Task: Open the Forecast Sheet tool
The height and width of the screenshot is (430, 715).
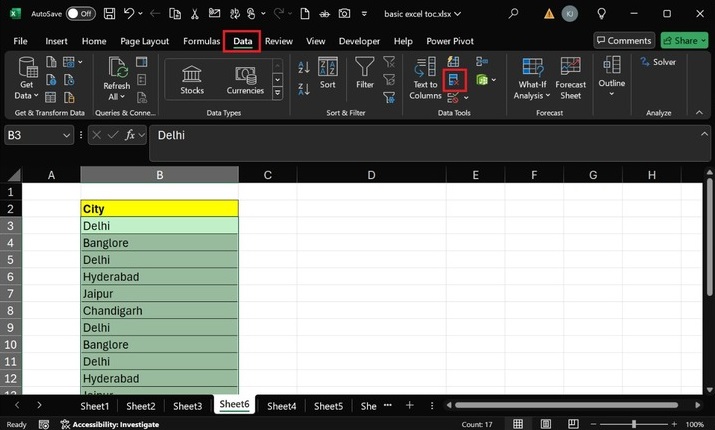Action: click(571, 78)
